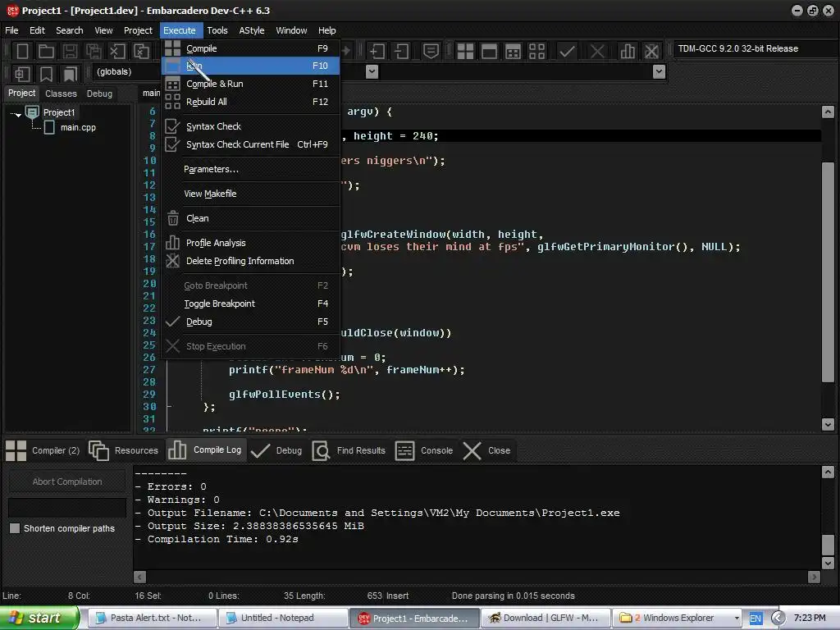Choose Delete Profiling Information menu entry

point(251,261)
